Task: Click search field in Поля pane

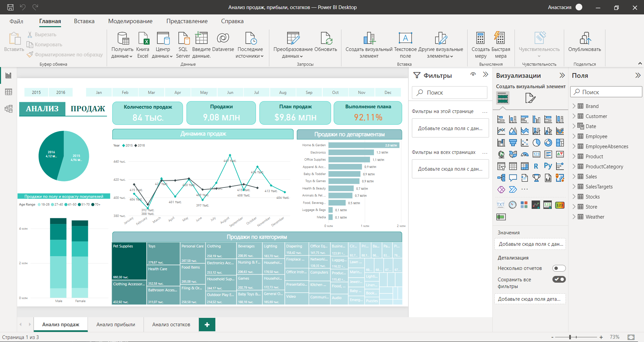Action: click(x=606, y=92)
